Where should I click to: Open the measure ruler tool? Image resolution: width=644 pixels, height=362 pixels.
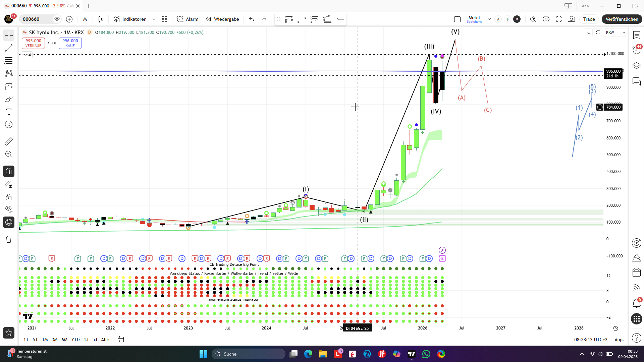tap(9, 141)
